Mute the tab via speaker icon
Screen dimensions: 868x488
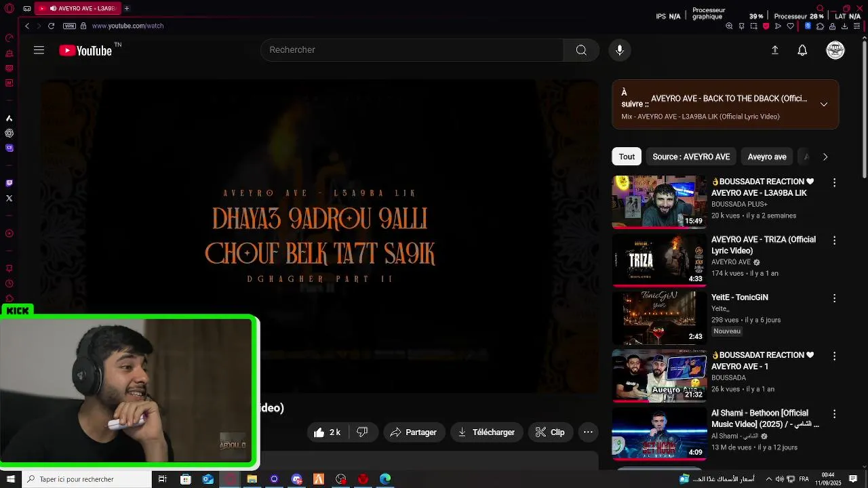(x=53, y=8)
